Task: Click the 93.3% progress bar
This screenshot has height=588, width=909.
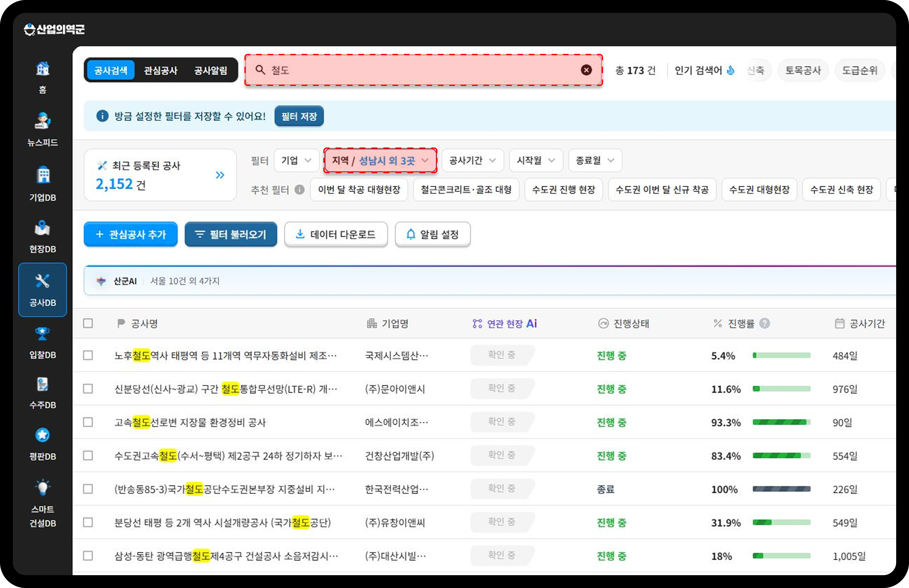Action: pos(781,422)
